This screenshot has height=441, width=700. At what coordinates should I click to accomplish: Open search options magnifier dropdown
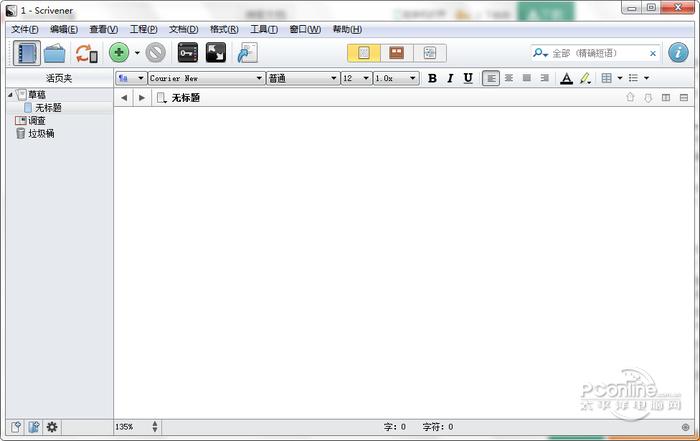tap(540, 53)
